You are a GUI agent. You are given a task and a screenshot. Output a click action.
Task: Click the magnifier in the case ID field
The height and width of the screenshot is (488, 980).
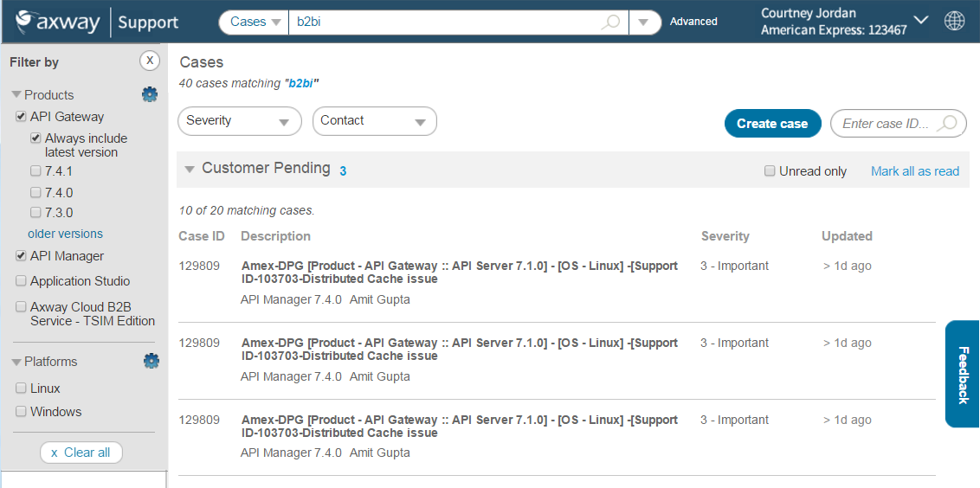(x=948, y=123)
